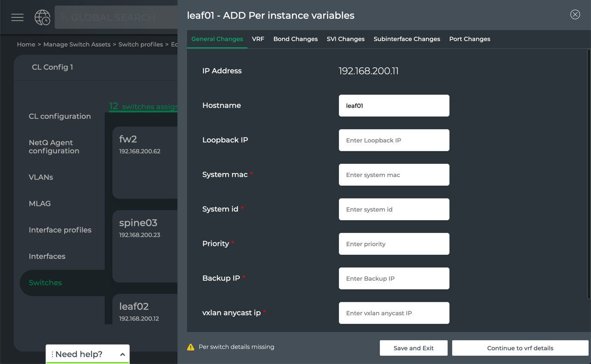Viewport: 591px width, 364px height.
Task: Select the Backup IP input field
Action: [394, 278]
